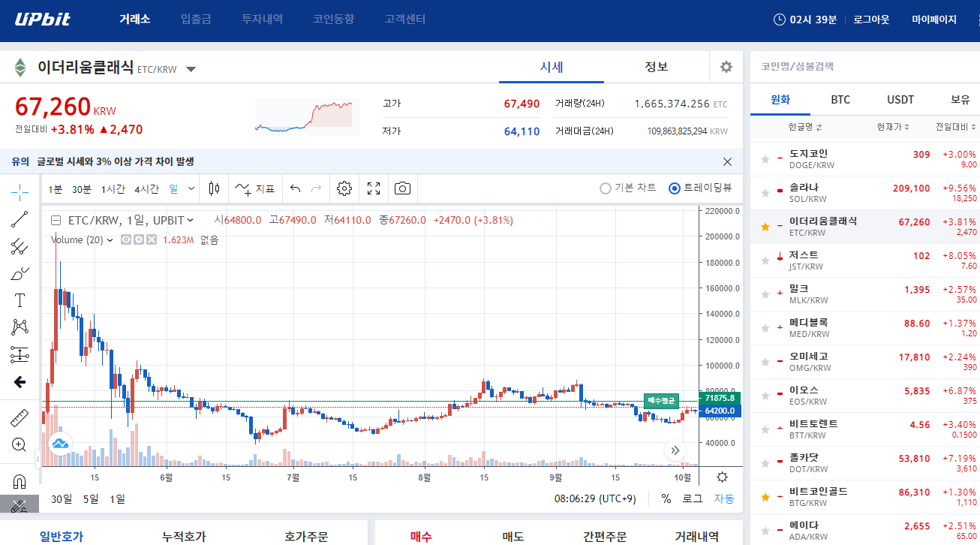Select the chart pattern tool
The image size is (980, 545).
point(20,327)
